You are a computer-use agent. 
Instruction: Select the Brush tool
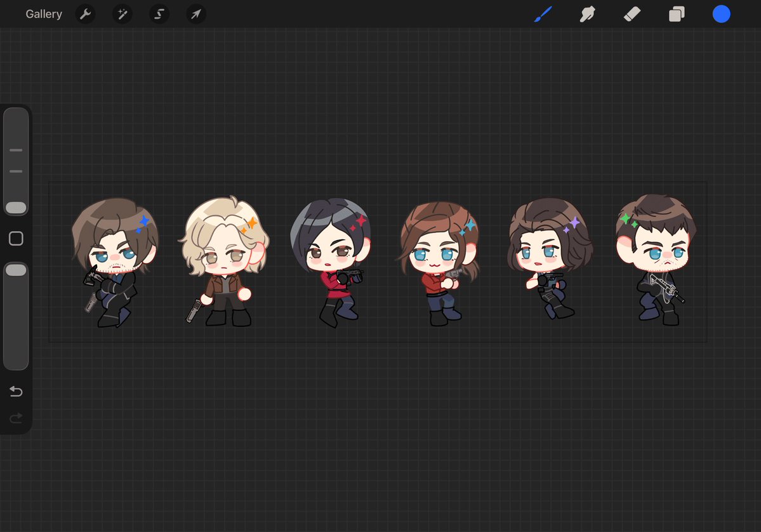543,14
